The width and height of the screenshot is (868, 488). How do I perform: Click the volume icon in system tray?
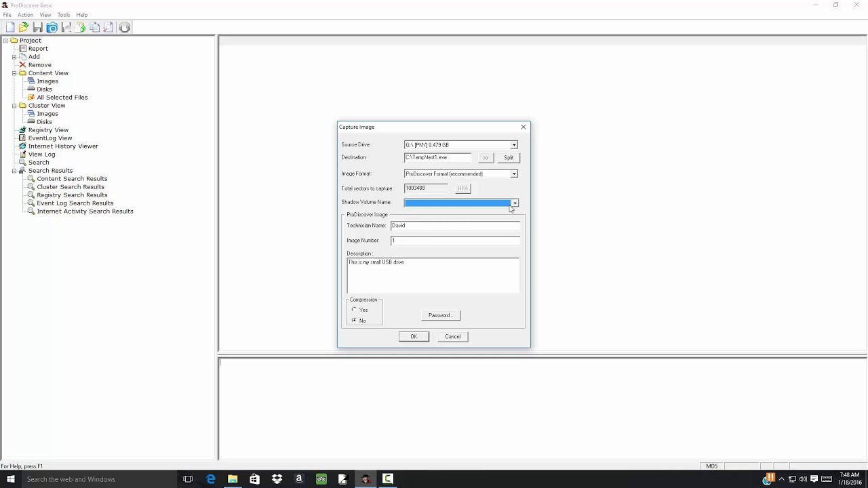click(803, 479)
